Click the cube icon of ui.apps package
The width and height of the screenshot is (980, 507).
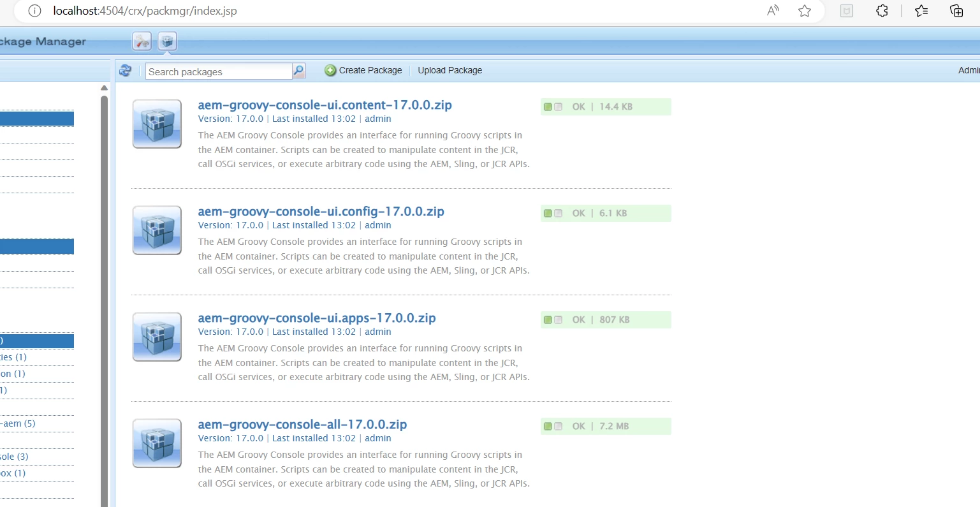tap(157, 337)
